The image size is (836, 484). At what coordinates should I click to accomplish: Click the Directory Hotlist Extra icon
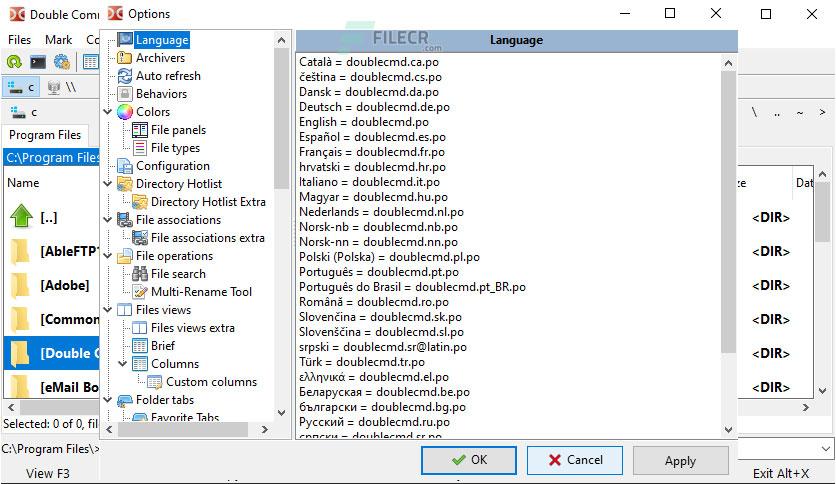[140, 201]
